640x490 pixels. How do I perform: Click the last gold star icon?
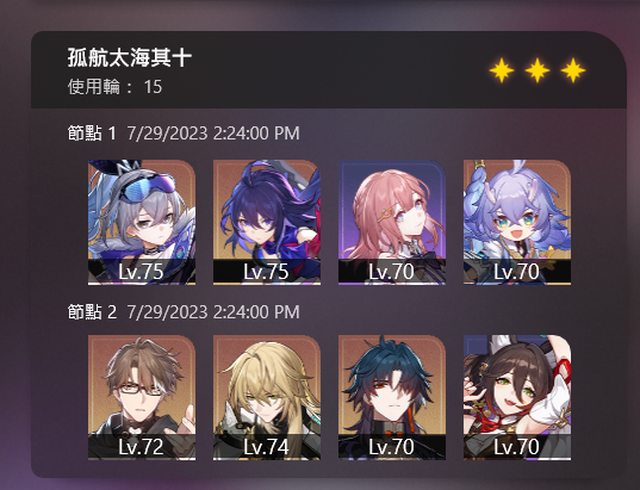[x=573, y=70]
